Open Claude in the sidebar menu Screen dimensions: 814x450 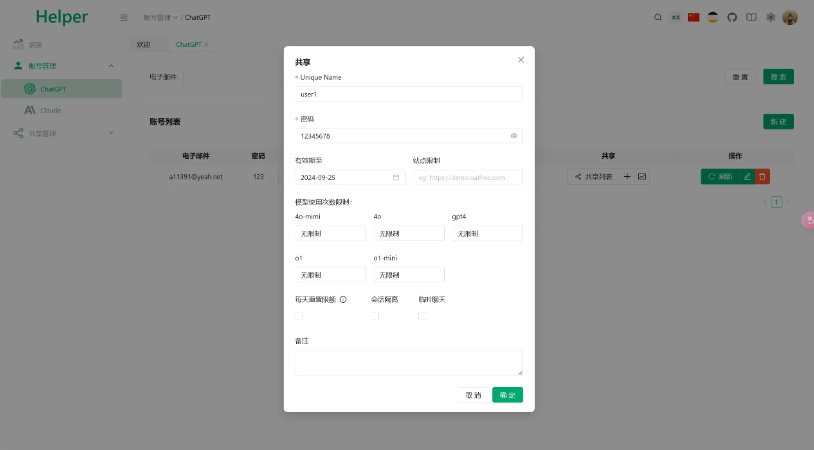click(x=62, y=110)
